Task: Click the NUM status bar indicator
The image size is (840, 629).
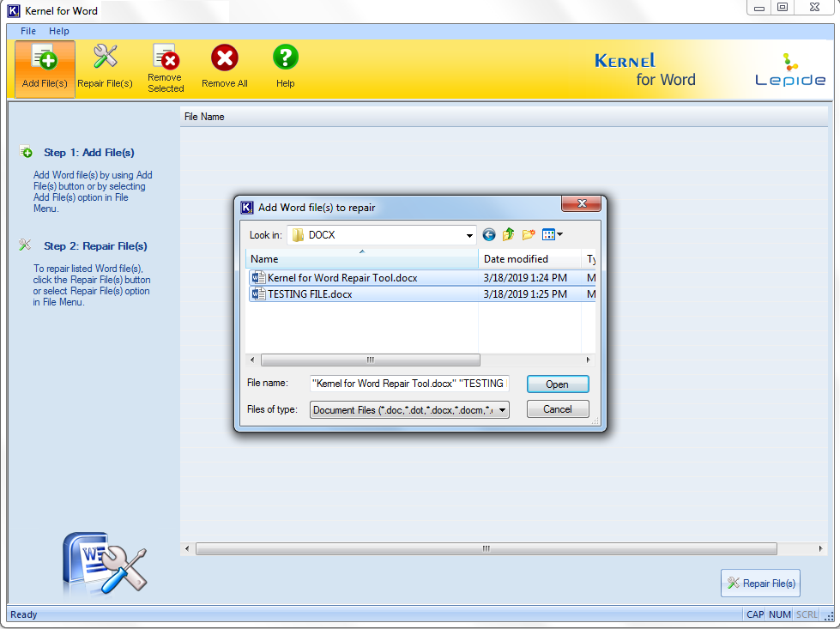Action: pos(779,614)
